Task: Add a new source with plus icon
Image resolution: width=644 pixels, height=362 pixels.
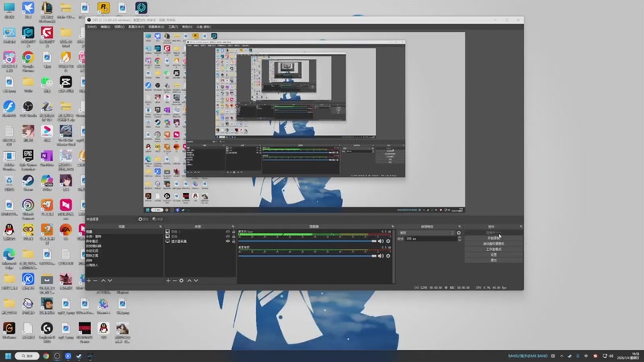Action: [168, 280]
